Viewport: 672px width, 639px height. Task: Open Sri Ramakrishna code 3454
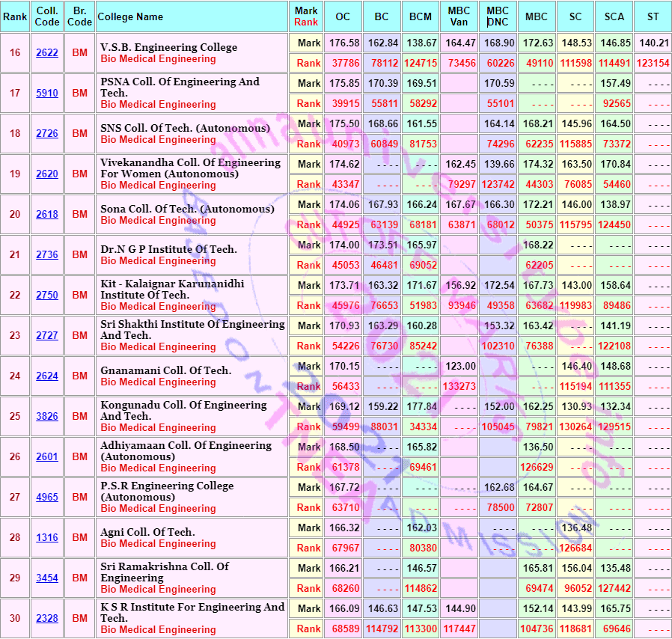(47, 578)
